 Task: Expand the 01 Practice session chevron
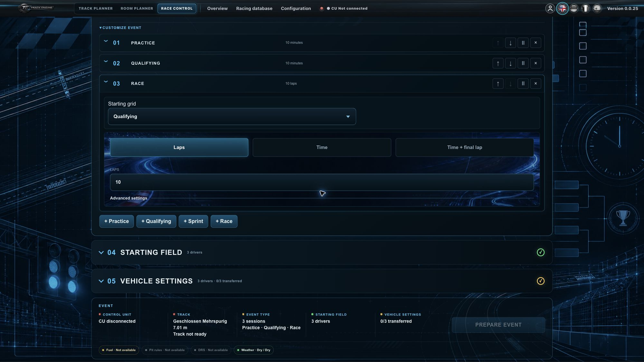point(106,41)
